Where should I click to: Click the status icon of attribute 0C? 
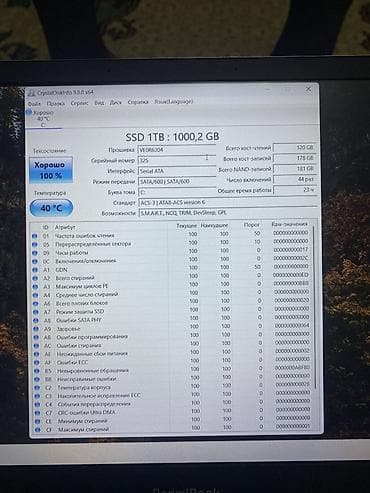tap(35, 262)
